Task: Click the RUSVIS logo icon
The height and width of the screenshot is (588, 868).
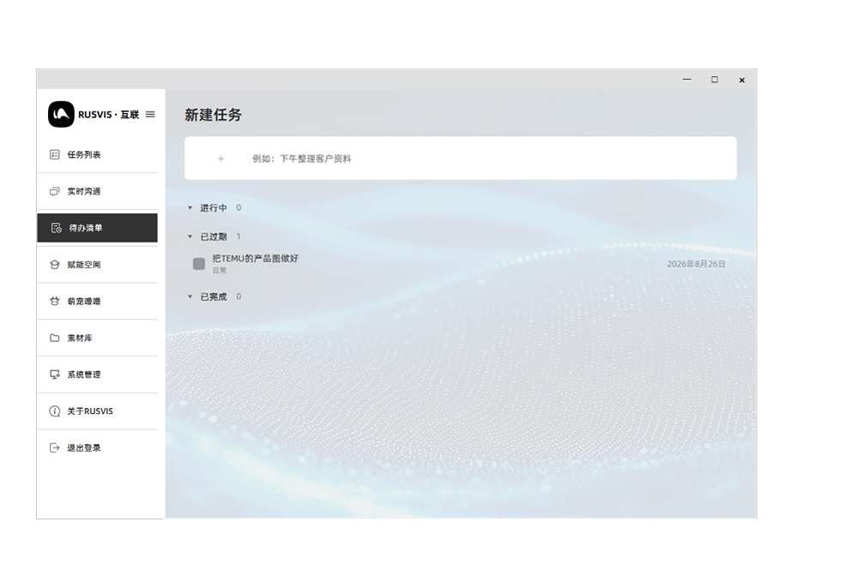Action: 61,115
